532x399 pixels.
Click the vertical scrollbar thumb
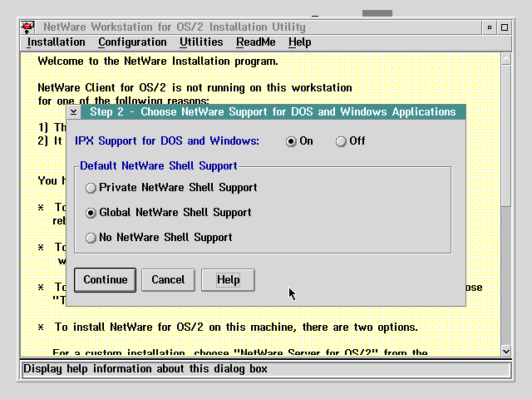[x=506, y=135]
